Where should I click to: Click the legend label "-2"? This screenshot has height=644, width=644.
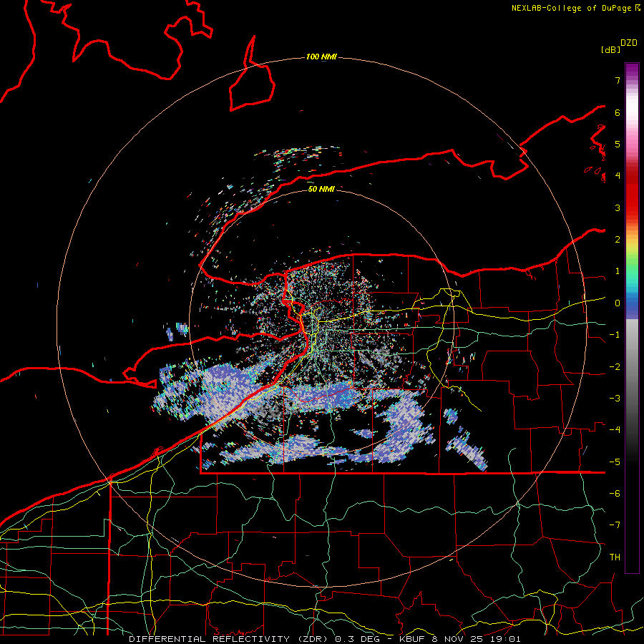(615, 366)
